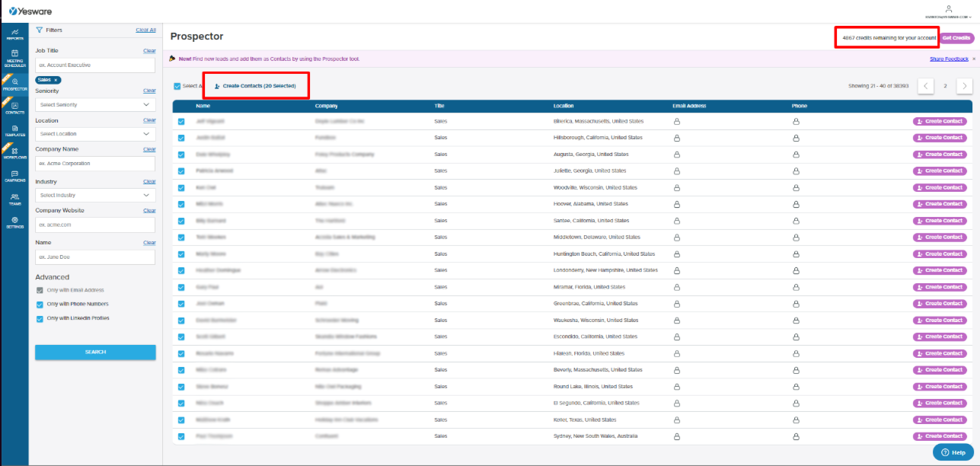Go to the previous results page
Image resolution: width=980 pixels, height=466 pixels.
click(926, 86)
